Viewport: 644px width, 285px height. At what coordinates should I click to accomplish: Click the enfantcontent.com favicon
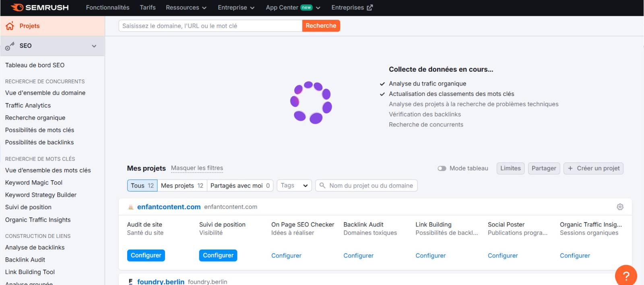tap(130, 207)
